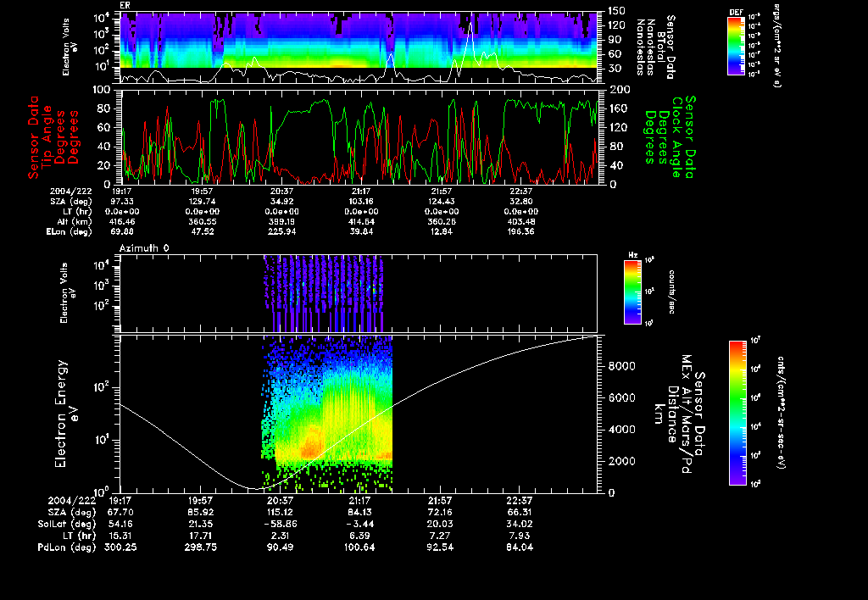Click the MEx Alt/Mars/Pd Distance axis label
868x600 pixels.
click(687, 413)
